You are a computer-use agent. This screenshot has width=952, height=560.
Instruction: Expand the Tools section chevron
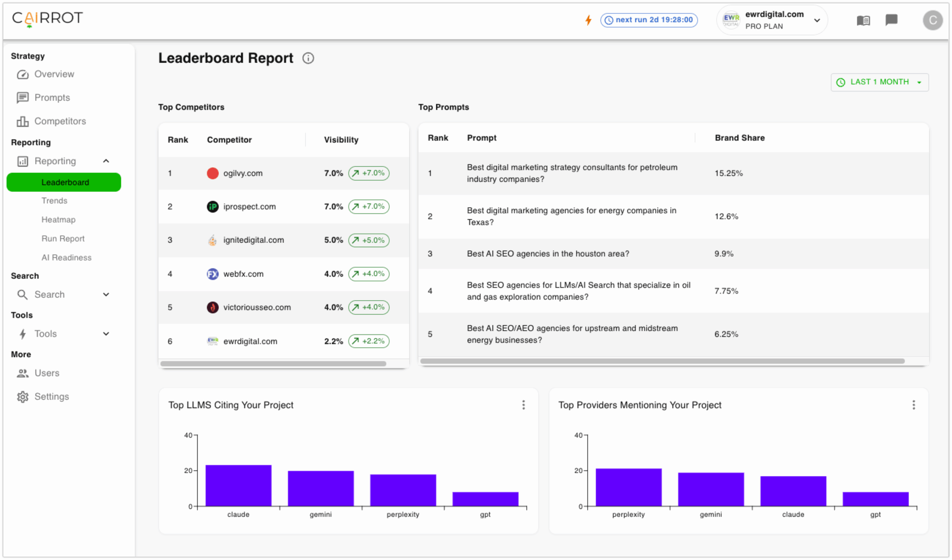tap(106, 334)
